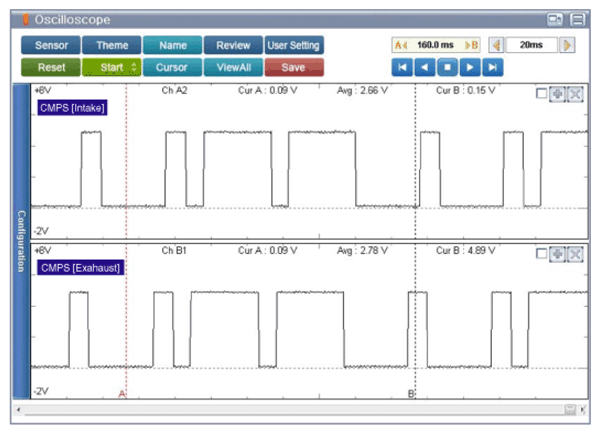This screenshot has height=434, width=600.
Task: Open the Sensor menu
Action: 51,46
